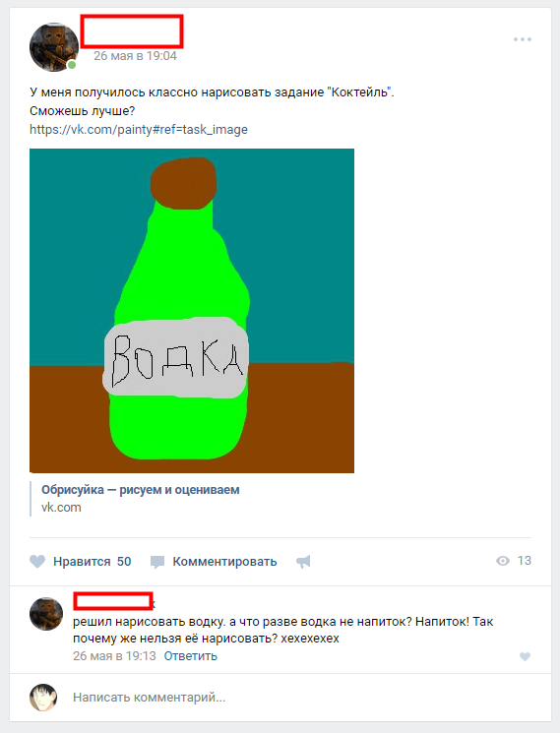This screenshot has width=560, height=733.
Task: Click the speech bubble comment icon
Action: tap(157, 562)
